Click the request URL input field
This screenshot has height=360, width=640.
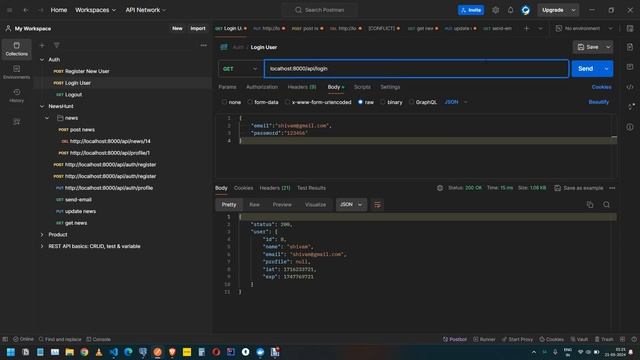tap(416, 69)
